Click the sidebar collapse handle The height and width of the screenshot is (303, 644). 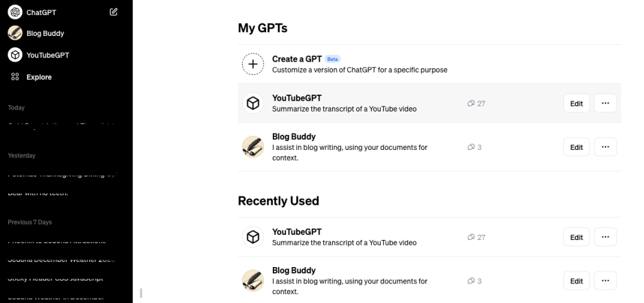tap(141, 293)
